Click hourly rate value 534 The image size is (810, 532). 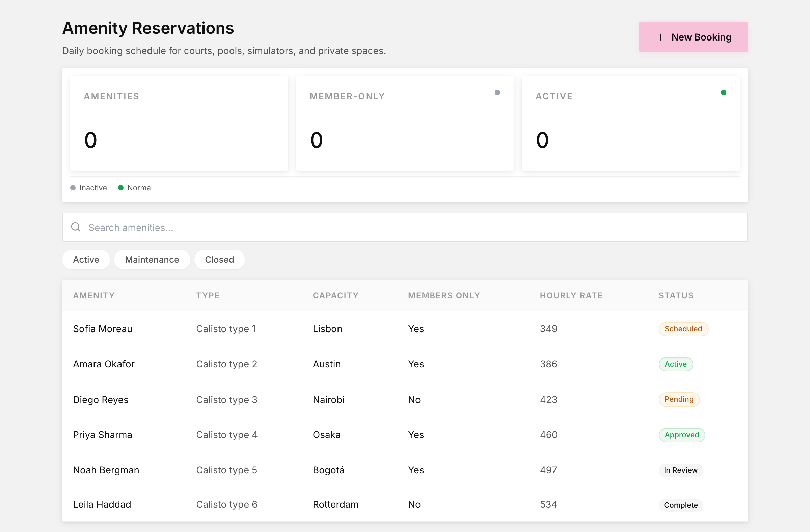(548, 504)
